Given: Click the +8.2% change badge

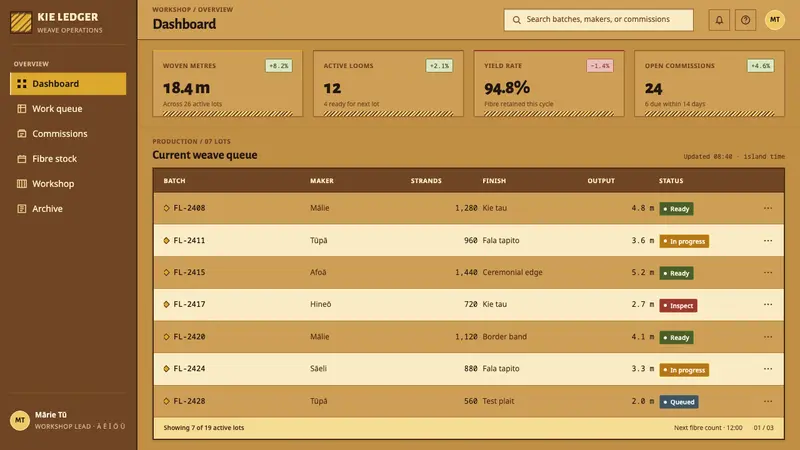Looking at the screenshot, I should coord(279,66).
